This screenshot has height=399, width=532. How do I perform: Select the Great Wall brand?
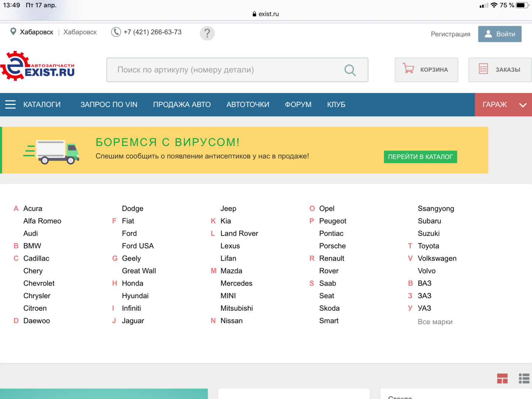139,271
